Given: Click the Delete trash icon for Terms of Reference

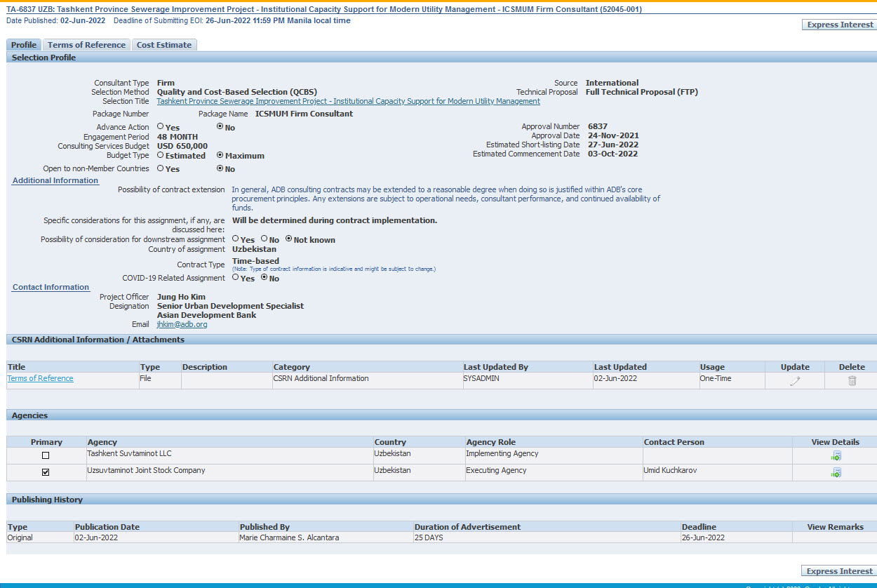Looking at the screenshot, I should point(852,380).
